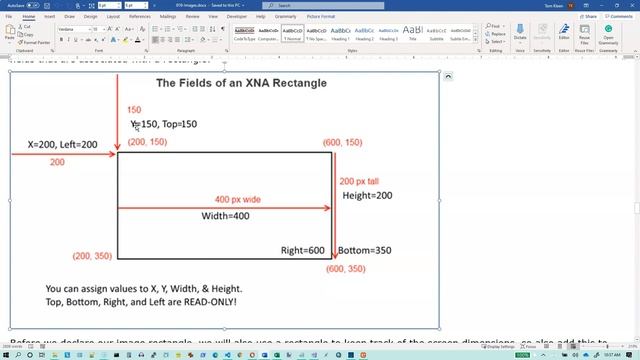Open the Home ribbon tab
Viewport: 640px width, 360px height.
click(x=29, y=16)
